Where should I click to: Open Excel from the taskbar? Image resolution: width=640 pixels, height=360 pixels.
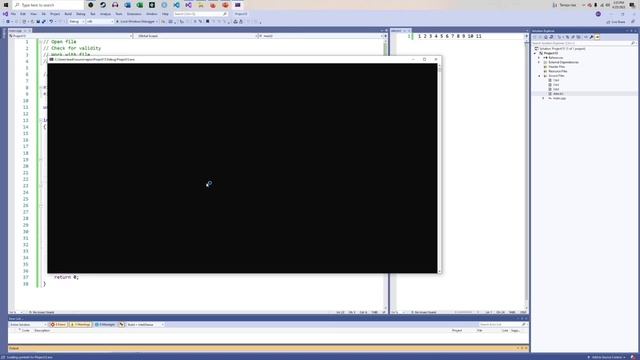pos(140,5)
